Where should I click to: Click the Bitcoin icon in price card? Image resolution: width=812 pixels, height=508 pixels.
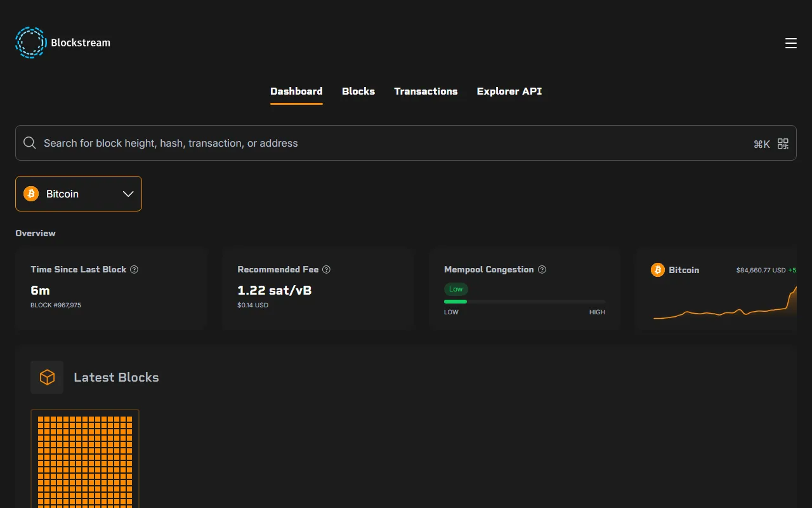(x=658, y=270)
